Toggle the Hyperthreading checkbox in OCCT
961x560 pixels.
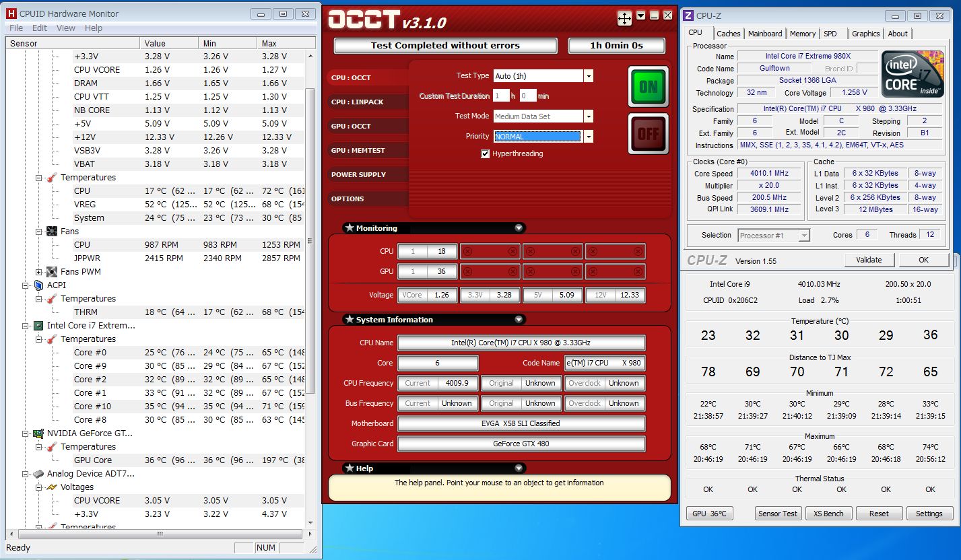pos(485,154)
